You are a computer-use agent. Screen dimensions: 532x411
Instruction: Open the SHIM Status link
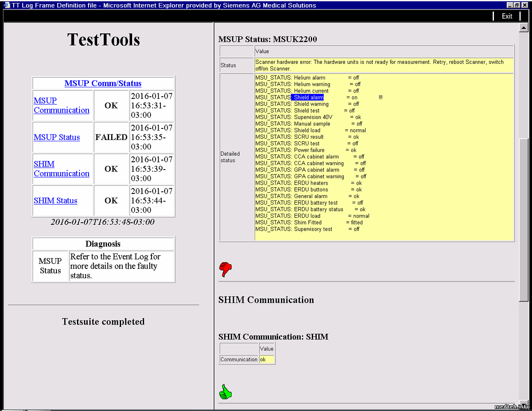click(55, 201)
